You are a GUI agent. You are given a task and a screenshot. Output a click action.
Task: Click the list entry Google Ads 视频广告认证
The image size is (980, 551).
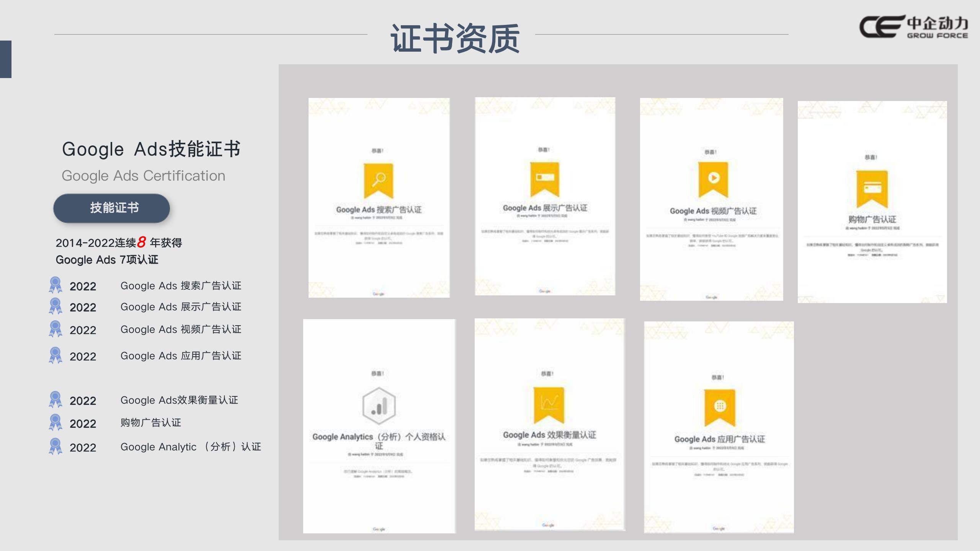tap(181, 329)
